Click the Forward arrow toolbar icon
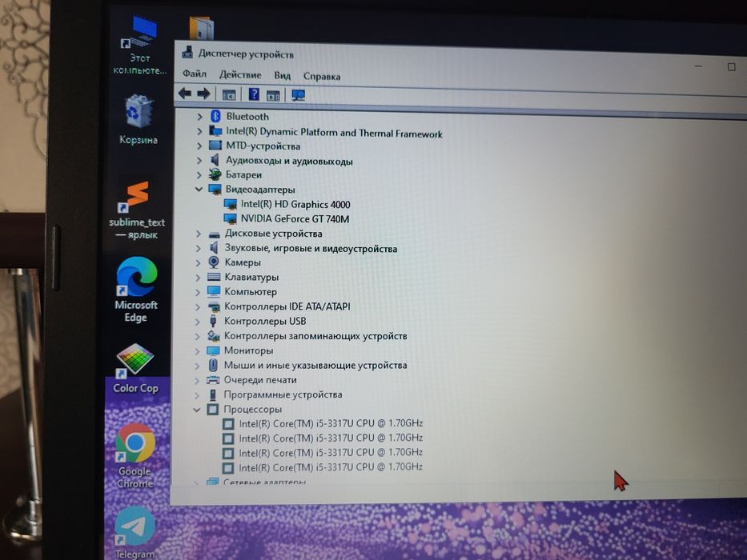This screenshot has width=747, height=560. tap(204, 94)
